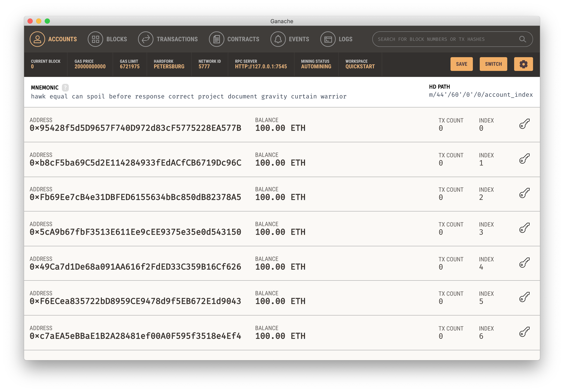Click the index value 4
Viewport: 564px width, 392px height.
(x=481, y=268)
